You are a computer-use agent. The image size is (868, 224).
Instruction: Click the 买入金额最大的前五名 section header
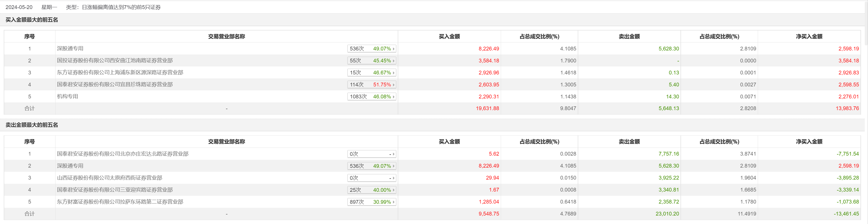coord(32,20)
